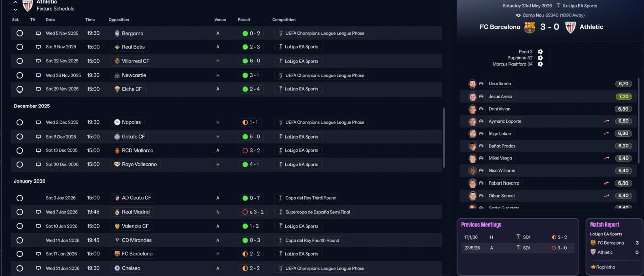The image size is (644, 276).
Task: Select the radio button for the Napoles match
Action: (20, 122)
